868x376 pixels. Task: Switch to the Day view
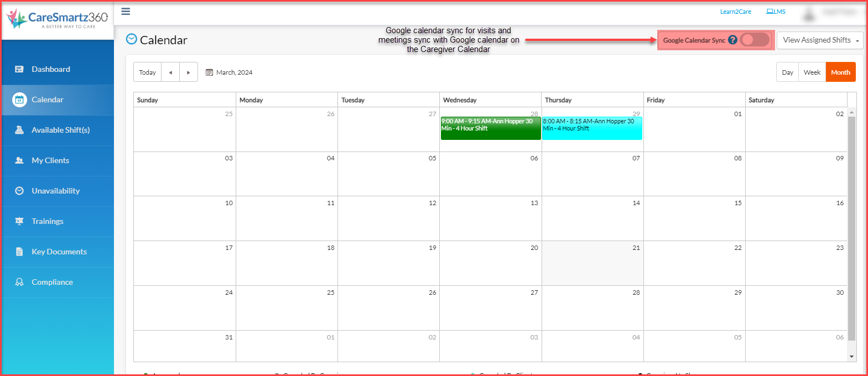(x=787, y=72)
